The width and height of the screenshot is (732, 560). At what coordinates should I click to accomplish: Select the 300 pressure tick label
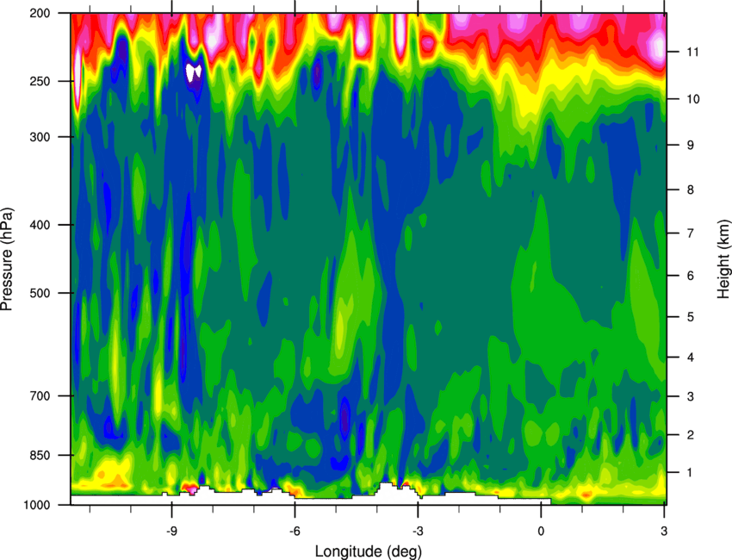point(40,137)
